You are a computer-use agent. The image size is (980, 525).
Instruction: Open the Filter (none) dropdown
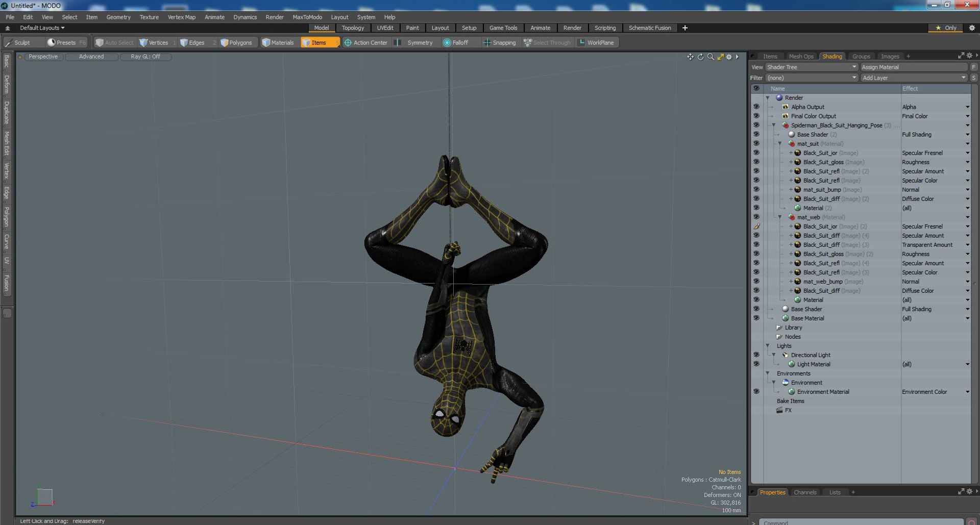point(811,78)
